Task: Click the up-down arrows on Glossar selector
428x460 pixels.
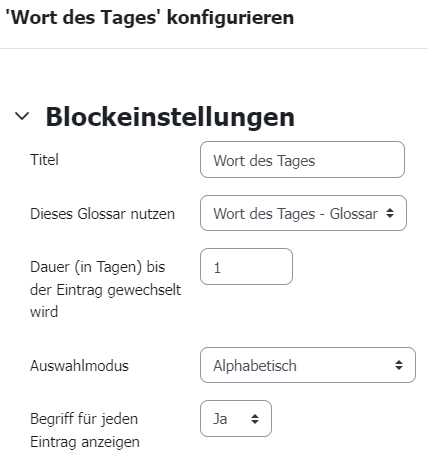Action: (390, 213)
